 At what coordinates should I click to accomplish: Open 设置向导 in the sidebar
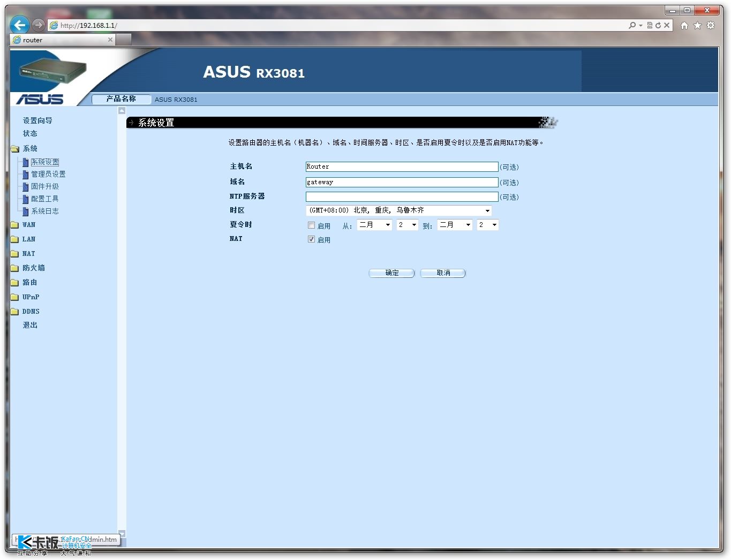coord(37,121)
